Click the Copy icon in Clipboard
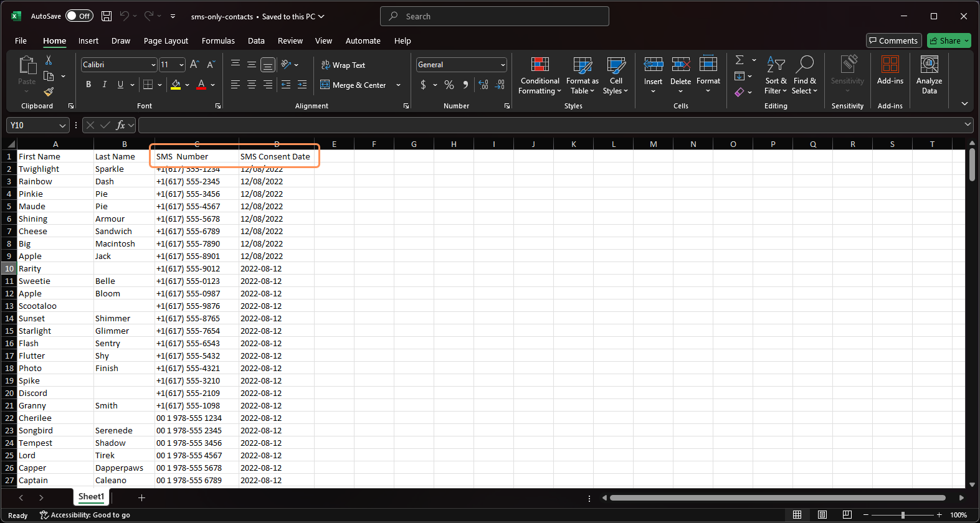Screen dimensions: 980x523 tap(49, 76)
